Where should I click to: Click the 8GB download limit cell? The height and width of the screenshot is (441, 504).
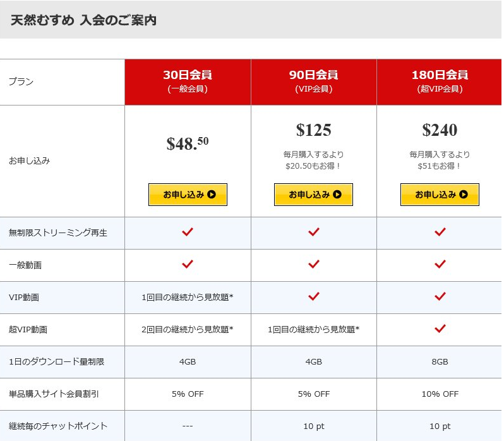[440, 362]
